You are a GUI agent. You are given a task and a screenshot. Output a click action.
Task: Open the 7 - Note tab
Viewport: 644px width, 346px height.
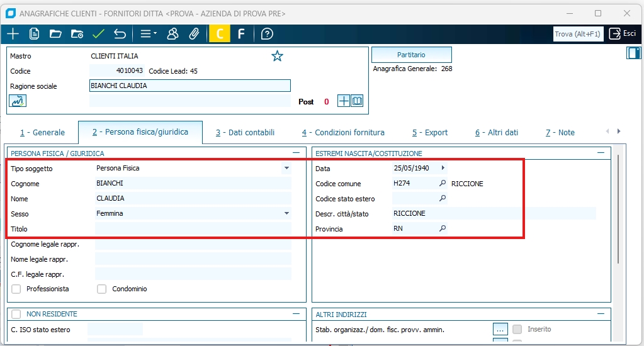click(x=560, y=133)
